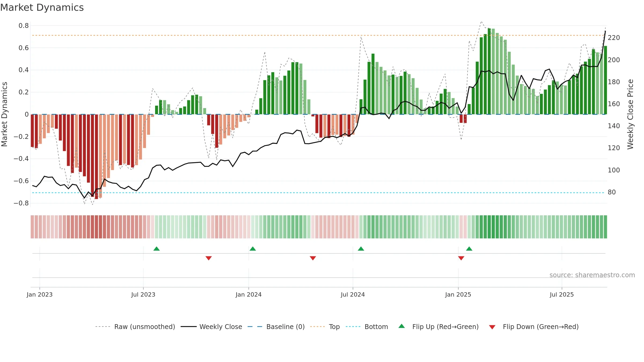644x362 pixels.
Task: Click the Jul 2024 x-axis label
Action: (x=353, y=294)
